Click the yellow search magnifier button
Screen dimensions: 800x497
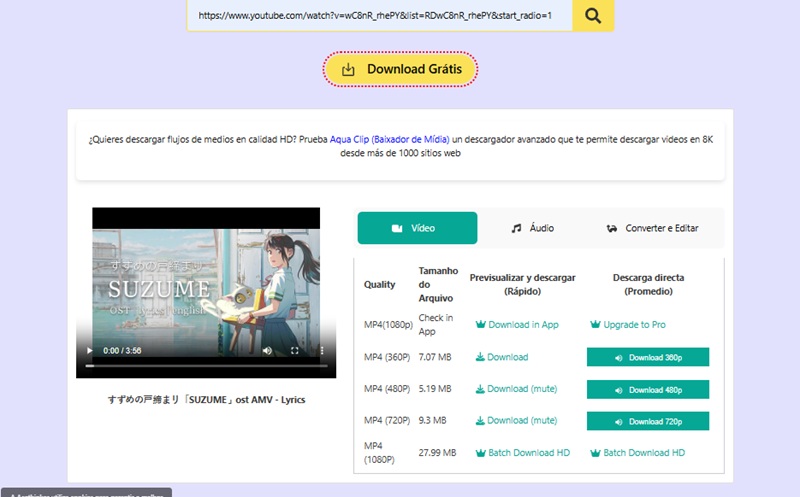[x=593, y=15]
